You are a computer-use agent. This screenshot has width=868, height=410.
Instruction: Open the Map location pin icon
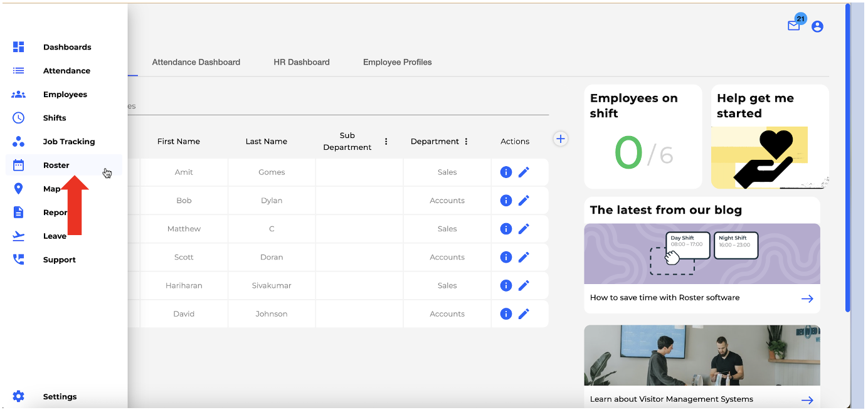click(19, 189)
